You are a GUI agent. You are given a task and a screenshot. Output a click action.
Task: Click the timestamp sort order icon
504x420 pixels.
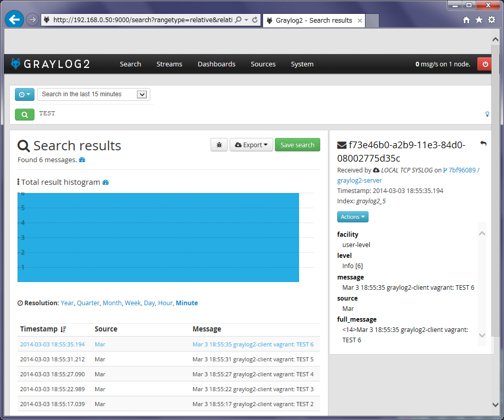(x=63, y=329)
